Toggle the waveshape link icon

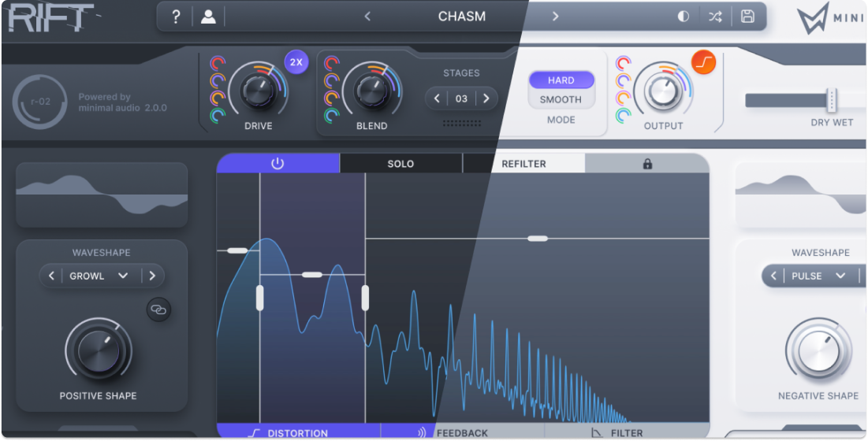coord(158,310)
